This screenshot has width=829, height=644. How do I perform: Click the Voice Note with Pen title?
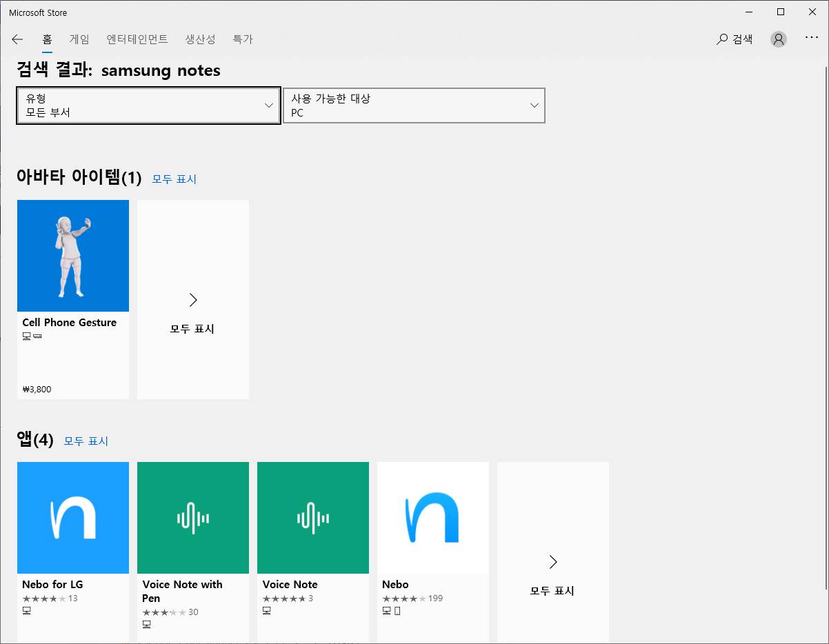tap(183, 591)
